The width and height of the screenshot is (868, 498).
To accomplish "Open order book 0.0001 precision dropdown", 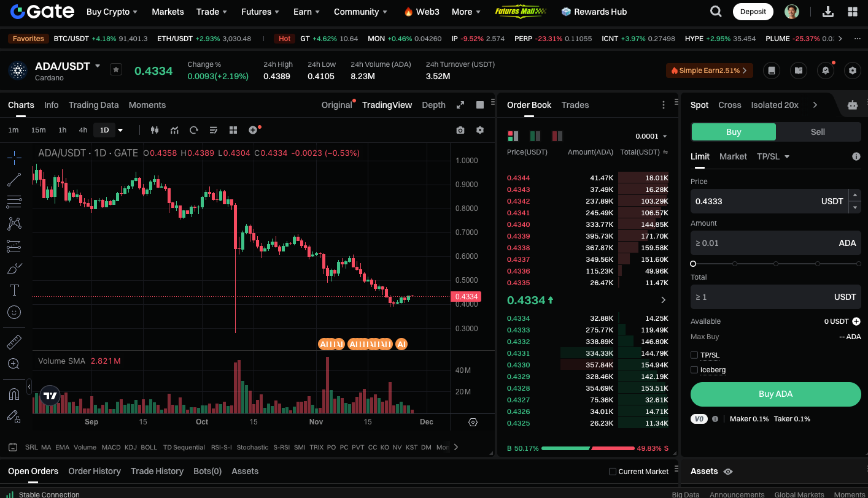I will (651, 136).
